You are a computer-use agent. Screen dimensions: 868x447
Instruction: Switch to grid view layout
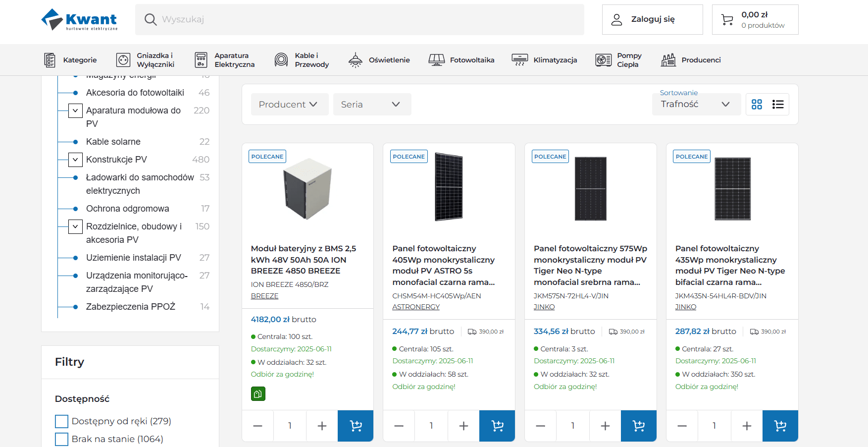click(x=757, y=104)
